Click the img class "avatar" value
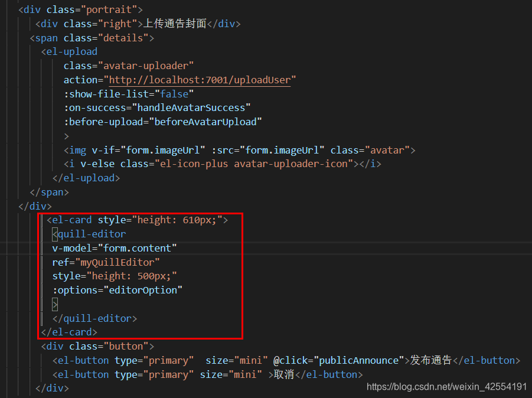 [387, 151]
